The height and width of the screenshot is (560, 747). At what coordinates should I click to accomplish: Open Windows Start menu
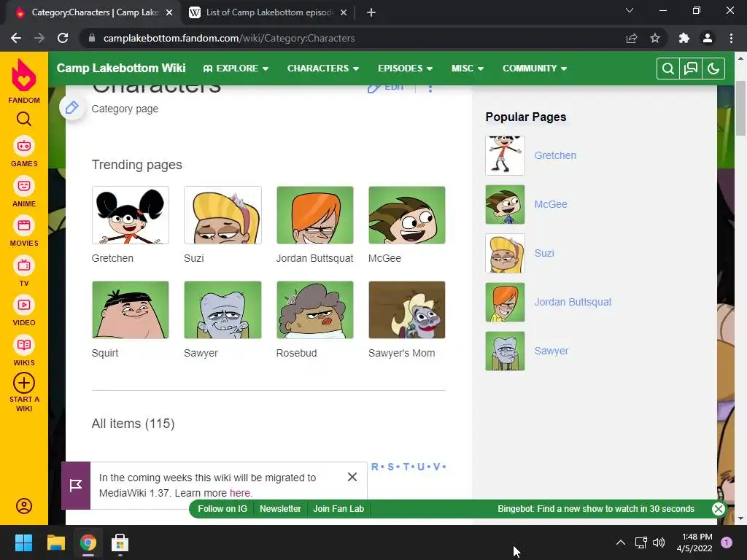[23, 542]
